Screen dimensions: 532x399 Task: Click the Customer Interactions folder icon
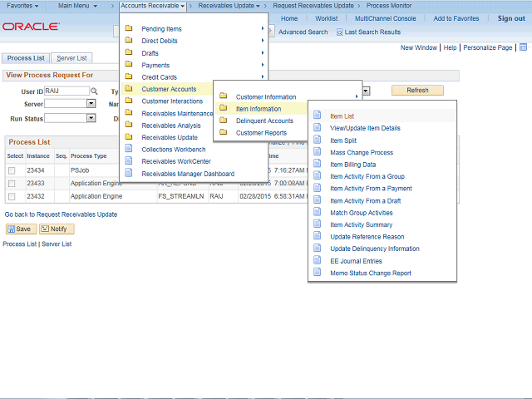pyautogui.click(x=129, y=101)
